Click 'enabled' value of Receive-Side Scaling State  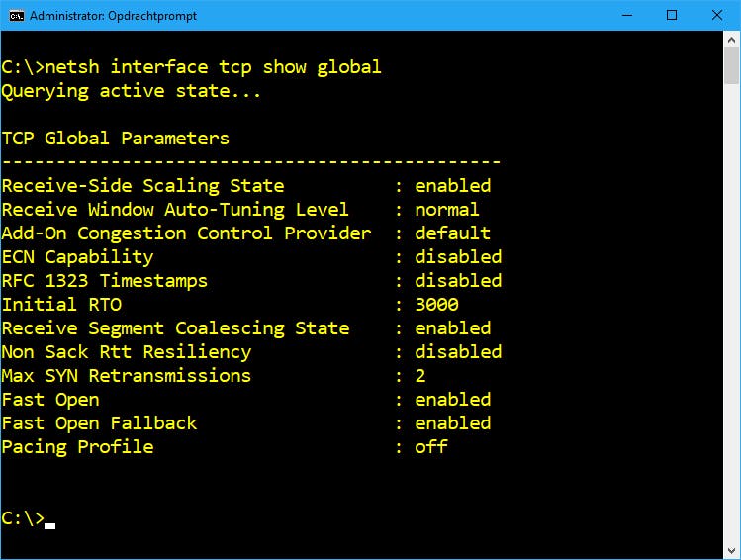452,186
